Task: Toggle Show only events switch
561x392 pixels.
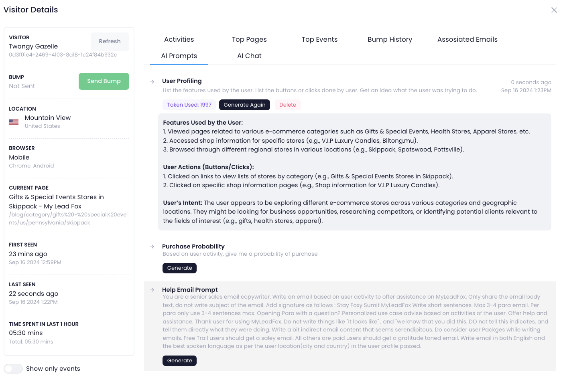Action: pos(13,369)
